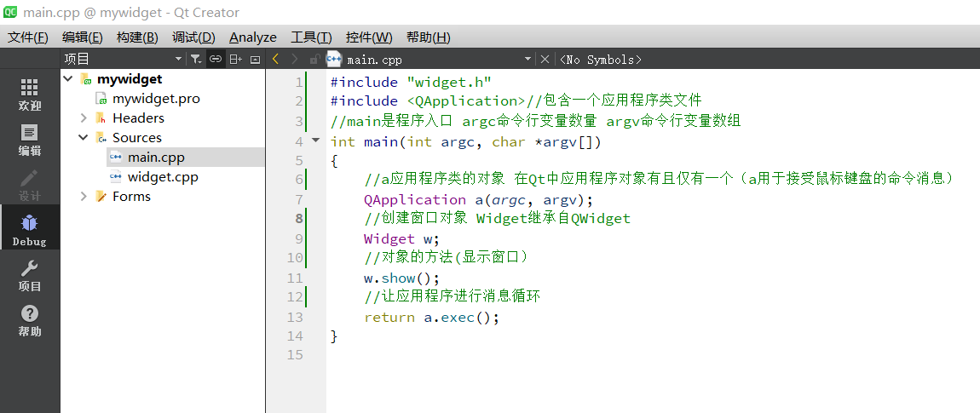Open the 项目 projects mode wrench icon
Screen dimensions: 980x413
(29, 276)
